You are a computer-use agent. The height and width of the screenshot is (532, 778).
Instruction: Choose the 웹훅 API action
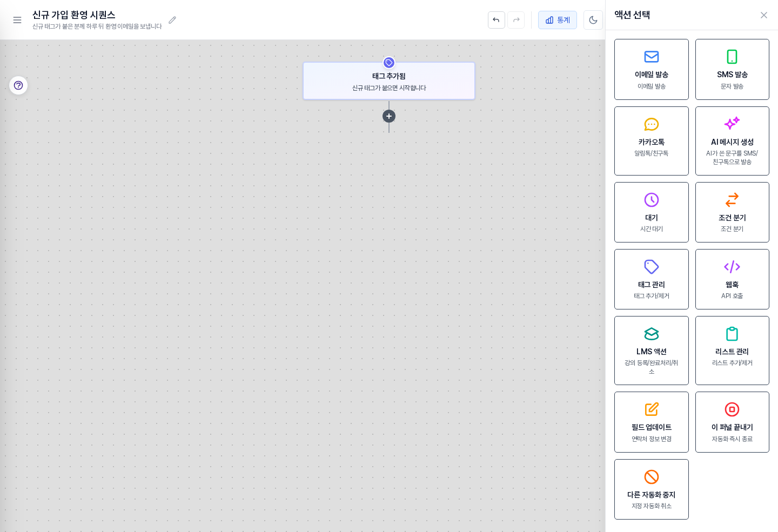pos(732,279)
